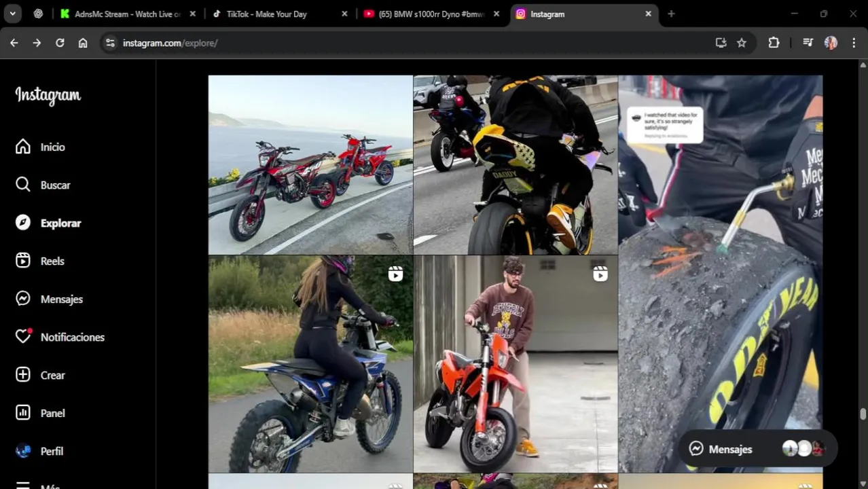
Task: Open the media control icon
Action: click(808, 43)
